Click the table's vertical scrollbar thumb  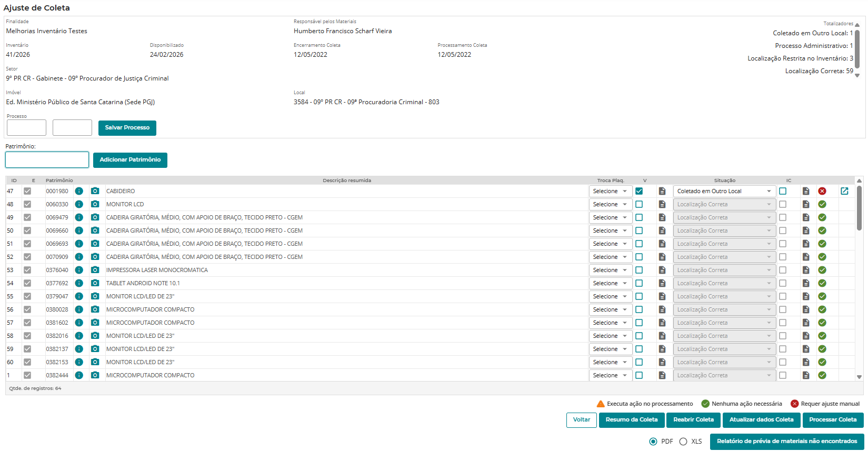point(859,208)
